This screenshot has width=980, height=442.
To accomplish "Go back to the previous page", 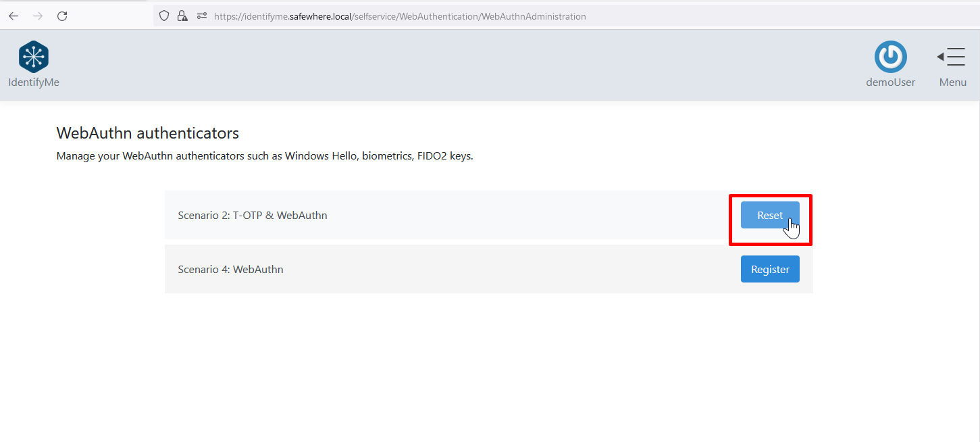I will pos(14,16).
